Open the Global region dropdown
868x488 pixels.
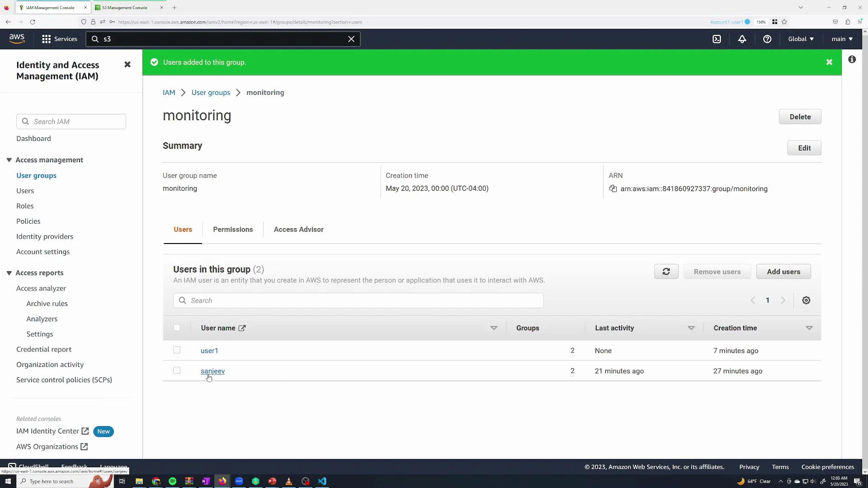tap(800, 39)
